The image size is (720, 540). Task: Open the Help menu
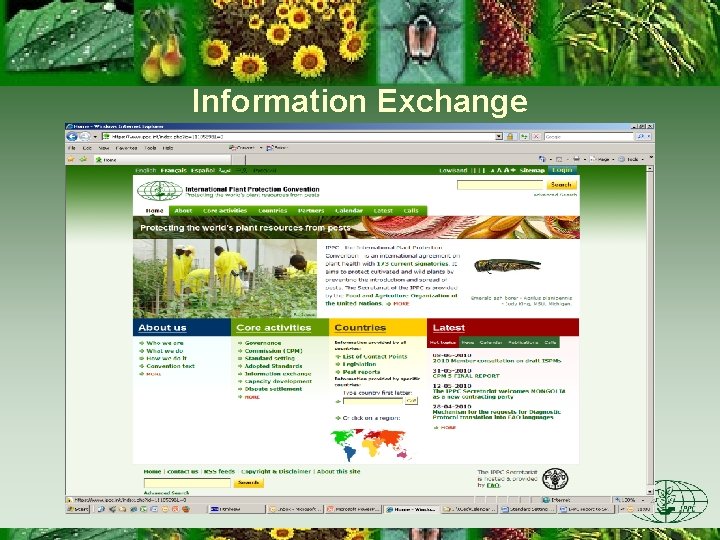tap(168, 148)
